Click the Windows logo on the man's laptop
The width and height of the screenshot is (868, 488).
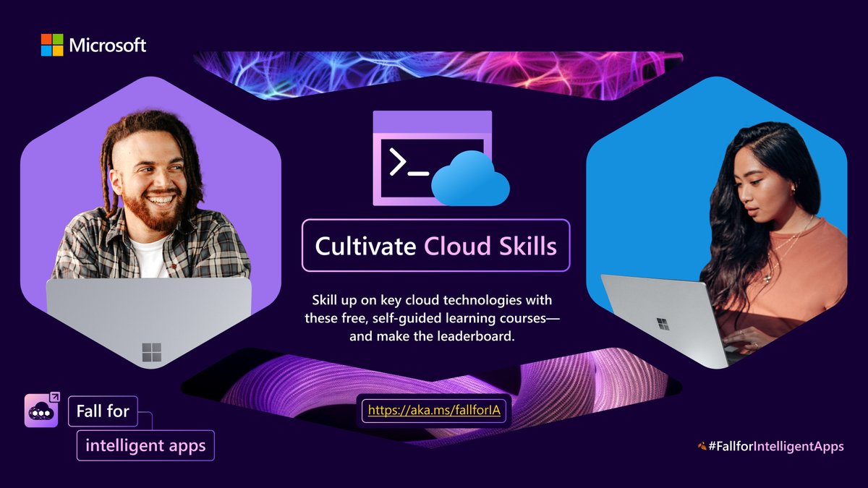tap(152, 352)
